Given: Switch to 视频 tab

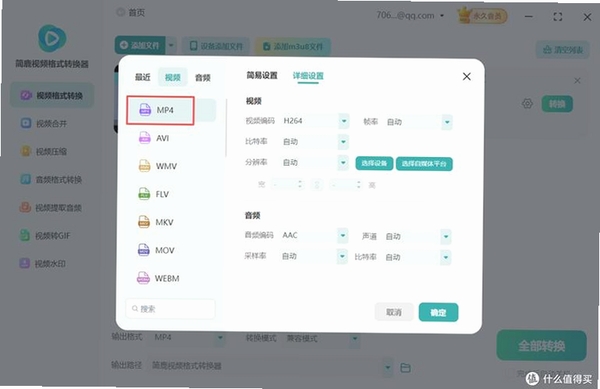Looking at the screenshot, I should click(x=173, y=77).
